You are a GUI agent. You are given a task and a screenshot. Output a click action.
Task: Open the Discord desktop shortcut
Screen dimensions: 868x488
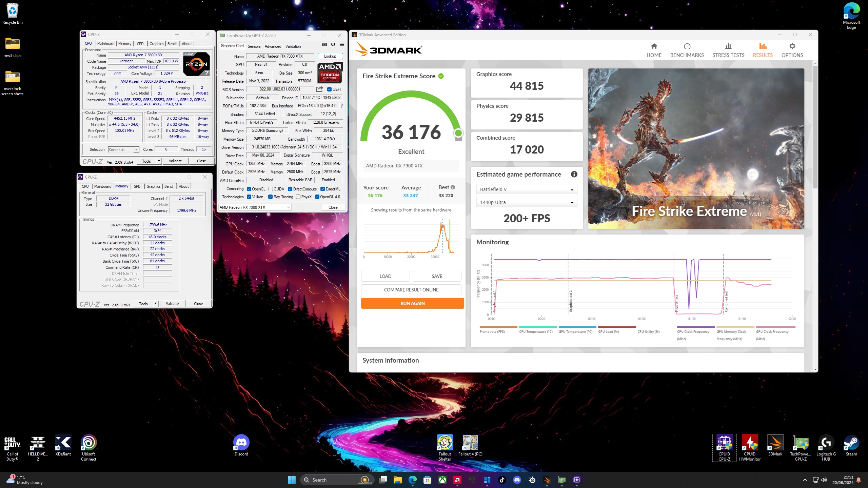(x=241, y=446)
